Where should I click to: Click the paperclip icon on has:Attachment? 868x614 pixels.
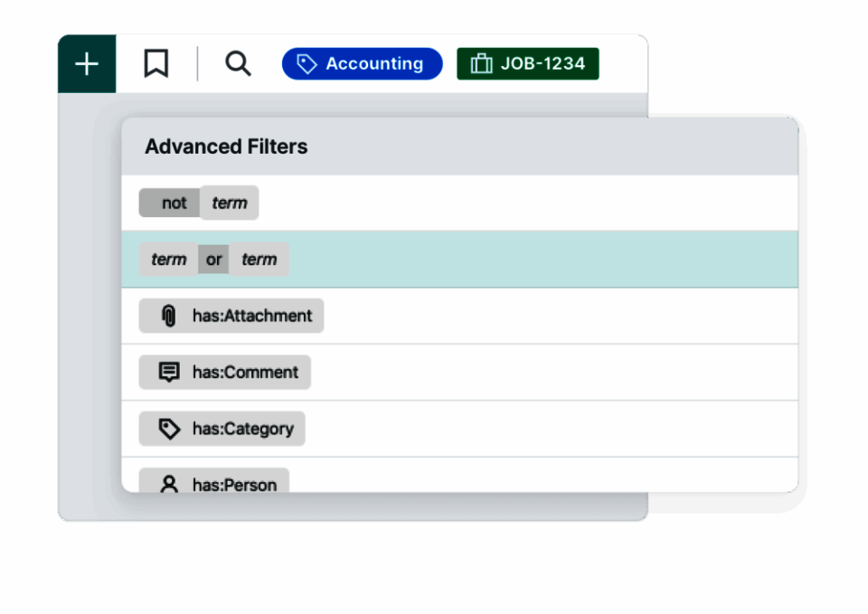pyautogui.click(x=167, y=316)
